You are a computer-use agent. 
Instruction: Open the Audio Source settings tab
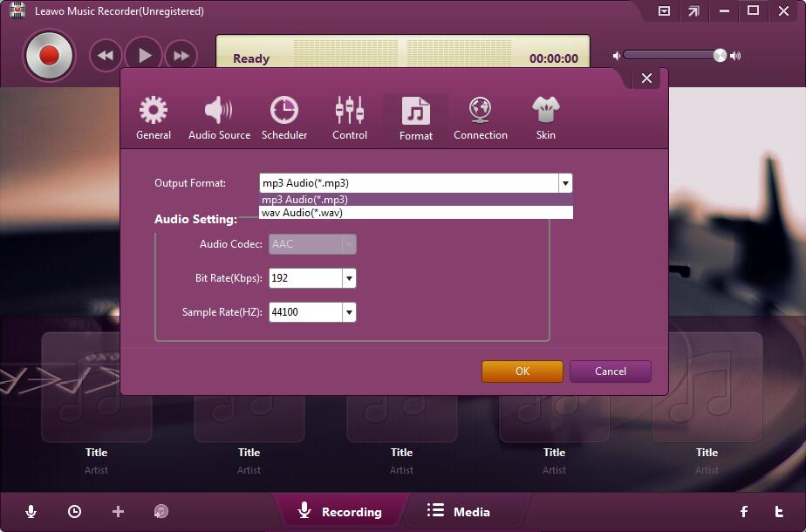219,119
